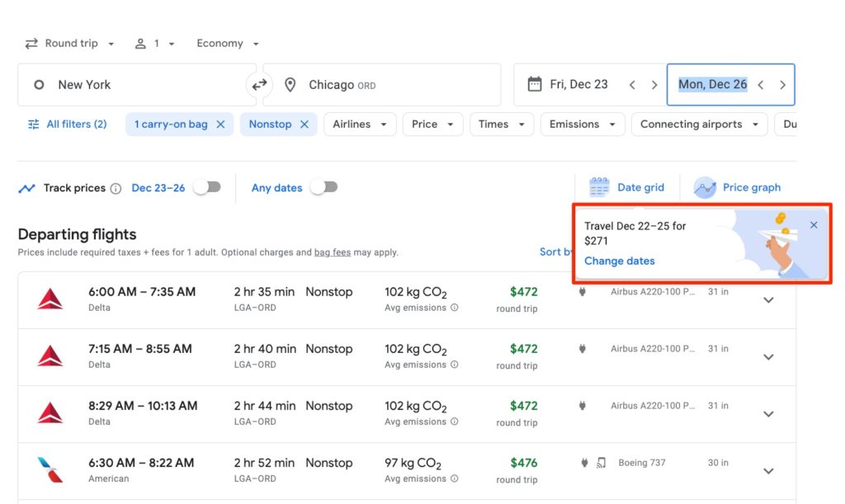Open the Date grid view
The width and height of the screenshot is (845, 504).
pos(626,187)
